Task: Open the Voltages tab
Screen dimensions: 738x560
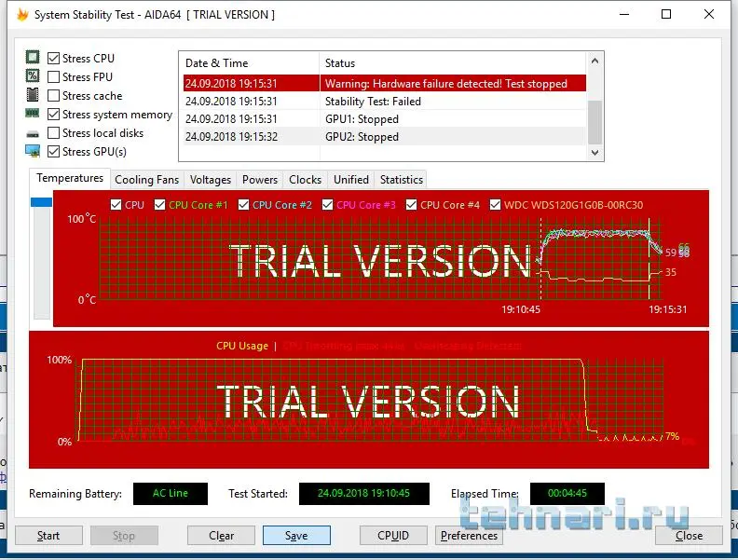Action: click(x=211, y=180)
